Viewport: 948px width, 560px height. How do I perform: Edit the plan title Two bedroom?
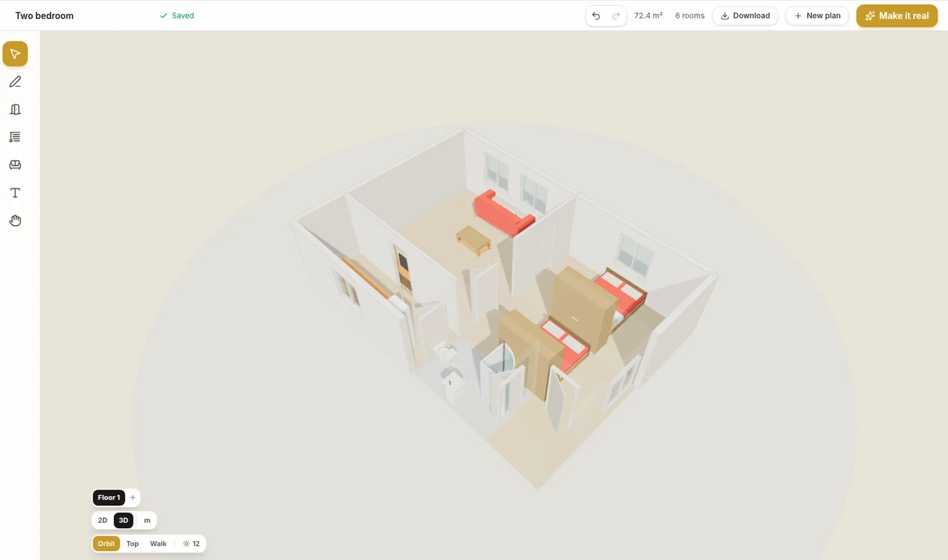(45, 16)
